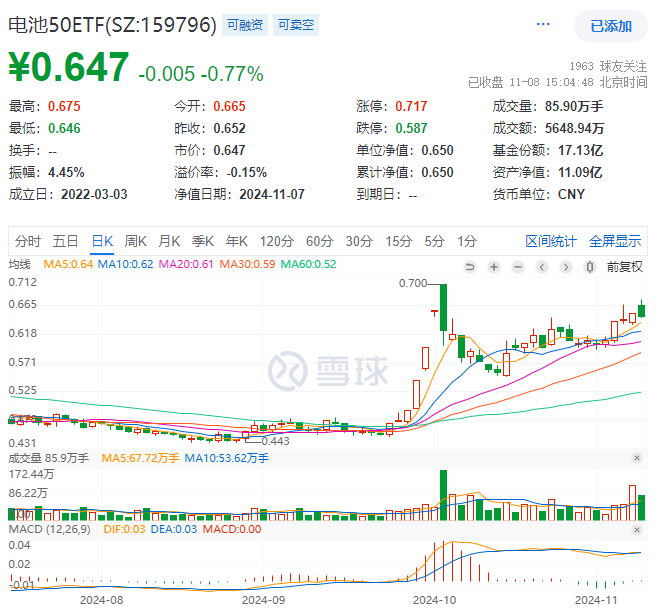Close the MACD indicator panel

[637, 530]
